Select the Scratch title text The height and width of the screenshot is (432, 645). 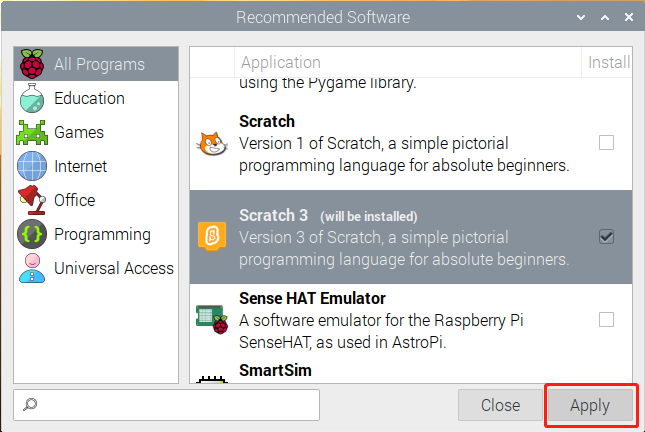click(267, 121)
